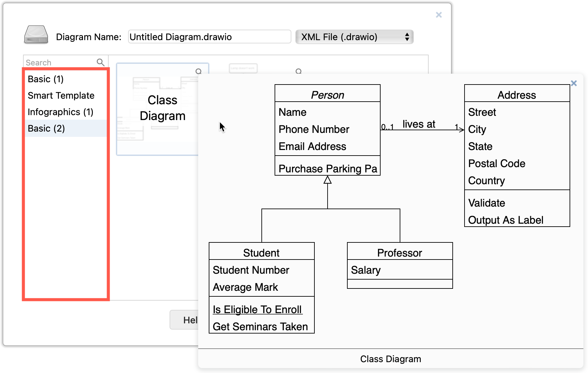Click the Lamp doesn't work template thumbnail

tap(243, 68)
